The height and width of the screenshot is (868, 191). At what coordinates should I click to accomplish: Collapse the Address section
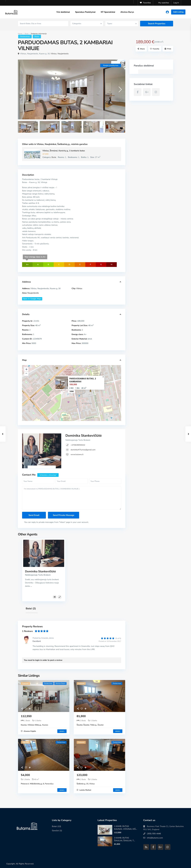(120, 282)
